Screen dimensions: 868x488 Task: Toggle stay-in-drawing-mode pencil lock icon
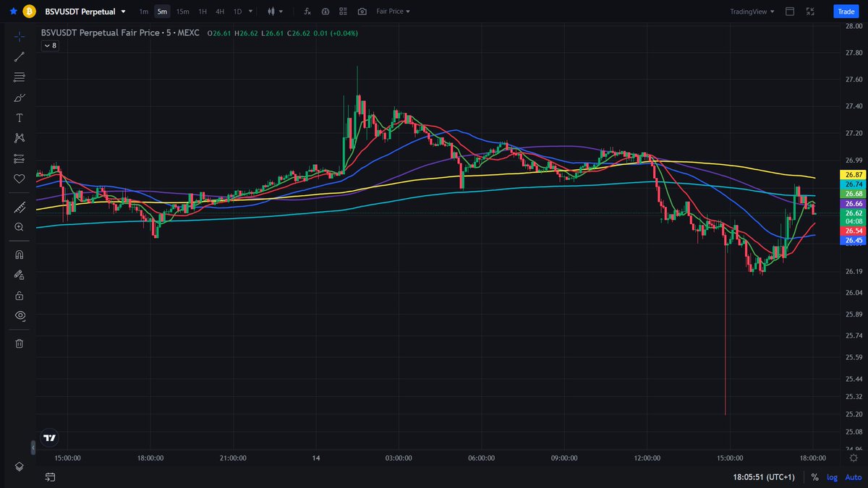(x=20, y=275)
